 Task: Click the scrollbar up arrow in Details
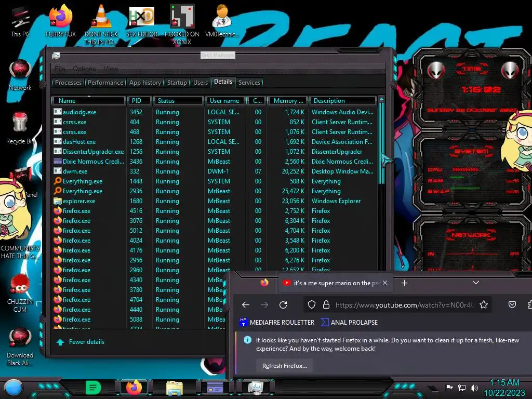[381, 99]
